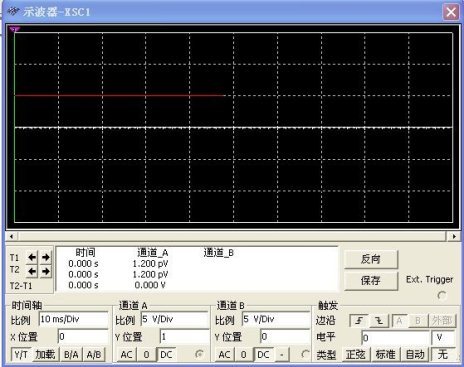Select Y/T display mode
The image size is (464, 367).
[21, 354]
